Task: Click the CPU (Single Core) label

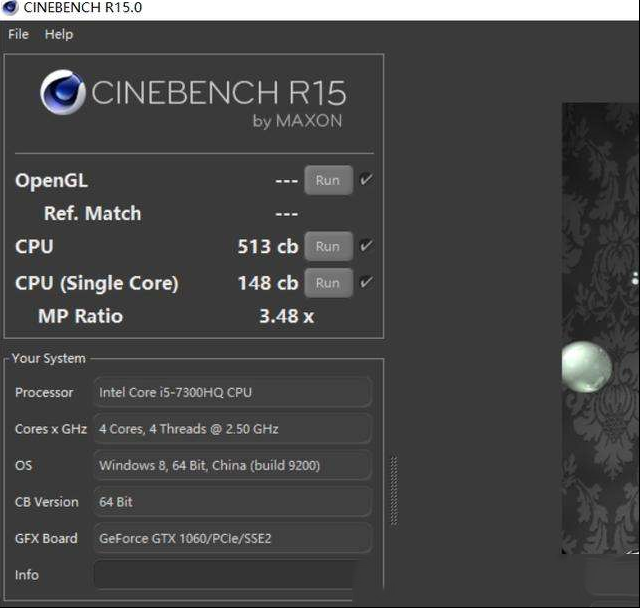Action: [97, 283]
